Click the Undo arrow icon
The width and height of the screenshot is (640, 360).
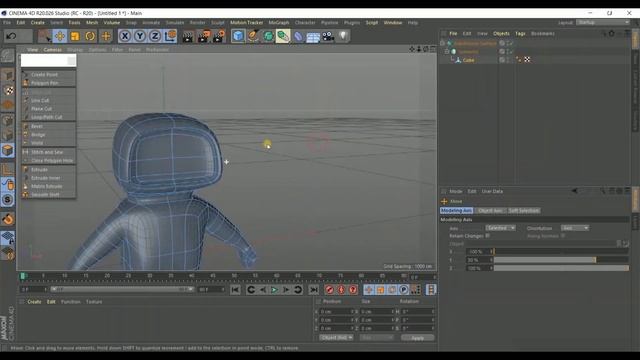[11, 36]
